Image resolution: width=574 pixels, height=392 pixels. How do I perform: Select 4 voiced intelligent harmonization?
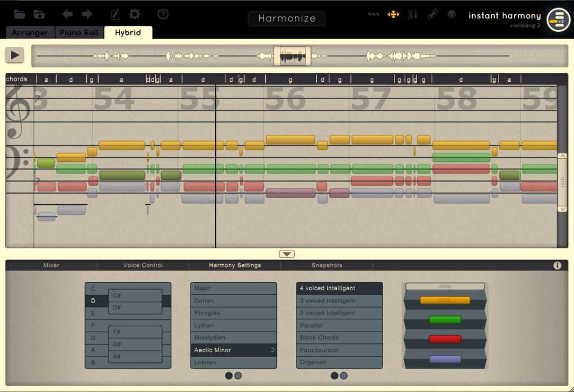pos(340,288)
